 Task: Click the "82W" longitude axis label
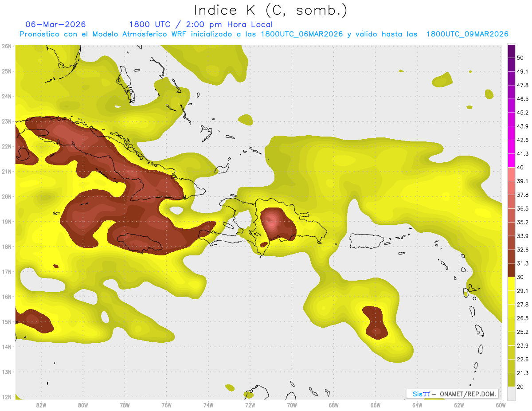(41, 405)
